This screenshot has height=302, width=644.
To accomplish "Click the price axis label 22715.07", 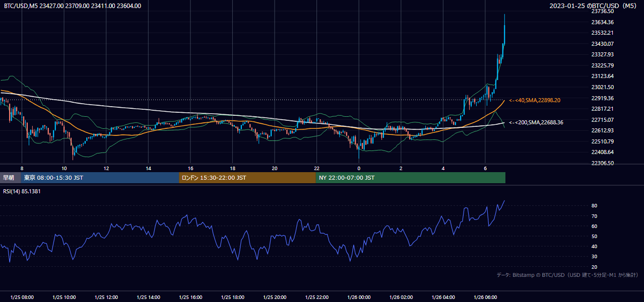I will point(602,120).
